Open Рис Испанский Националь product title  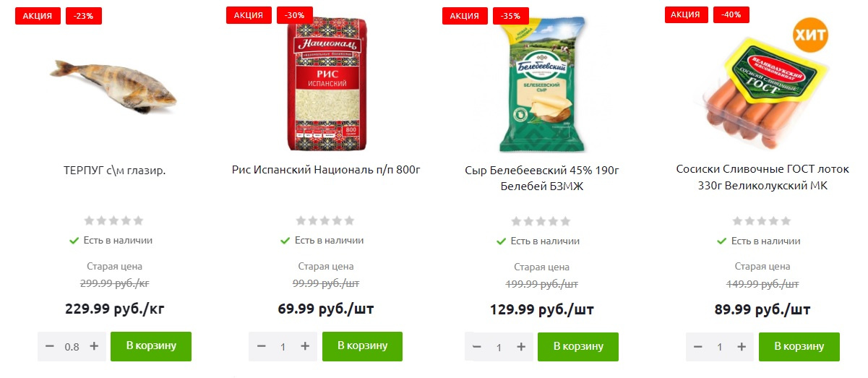pyautogui.click(x=326, y=171)
